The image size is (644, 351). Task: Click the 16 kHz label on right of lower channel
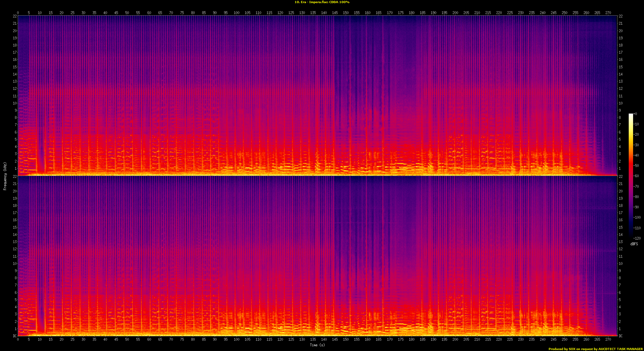pos(621,220)
